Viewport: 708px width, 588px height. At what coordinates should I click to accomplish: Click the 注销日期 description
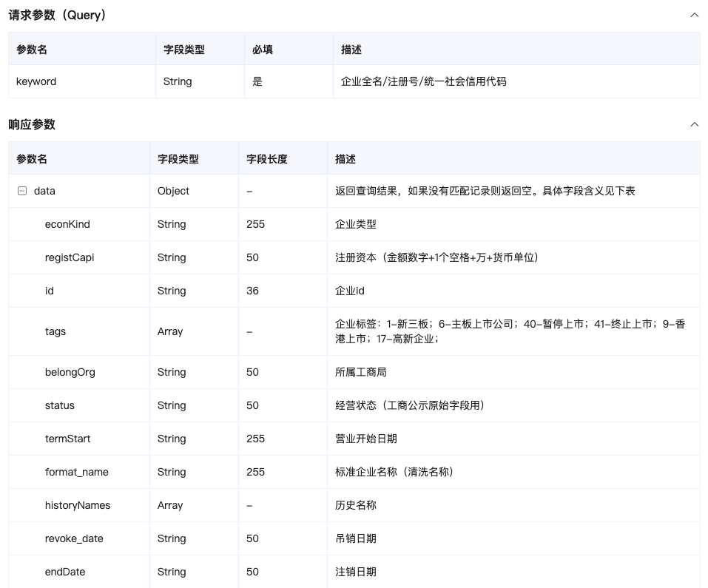355,572
